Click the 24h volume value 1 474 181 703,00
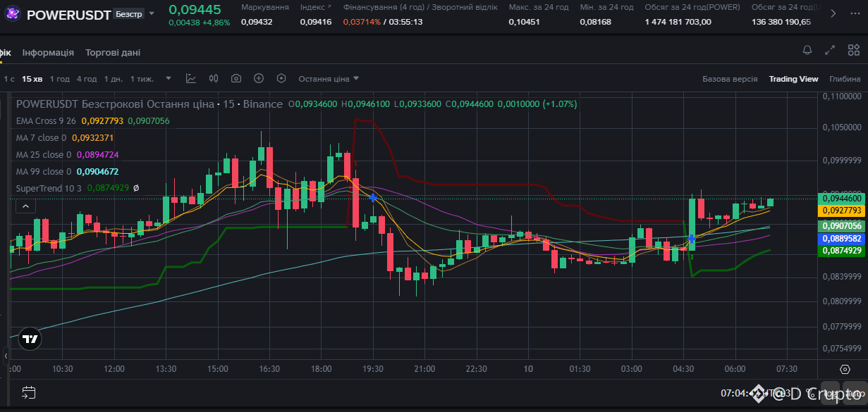 point(678,22)
